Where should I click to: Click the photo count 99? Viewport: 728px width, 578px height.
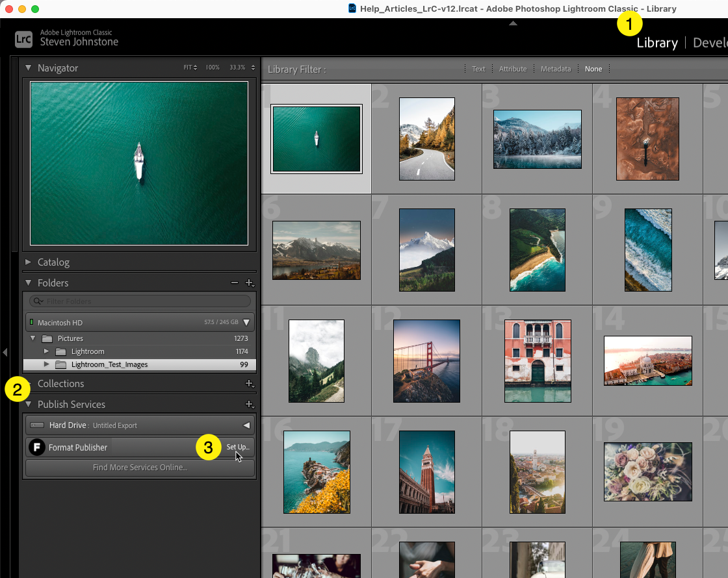[x=244, y=364]
